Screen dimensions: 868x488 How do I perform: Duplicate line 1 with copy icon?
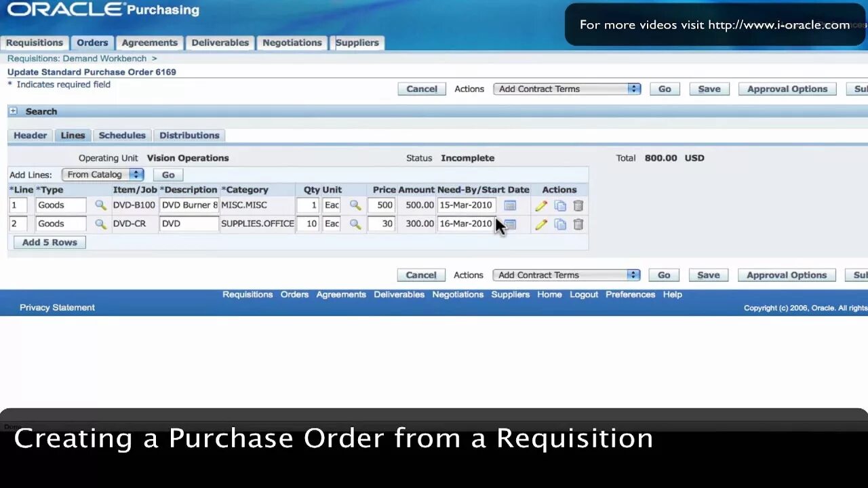click(x=560, y=206)
